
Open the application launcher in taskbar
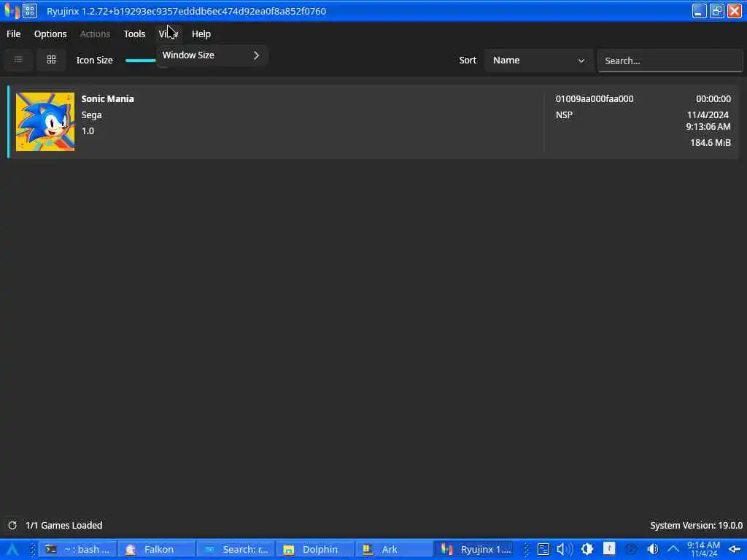click(x=12, y=550)
